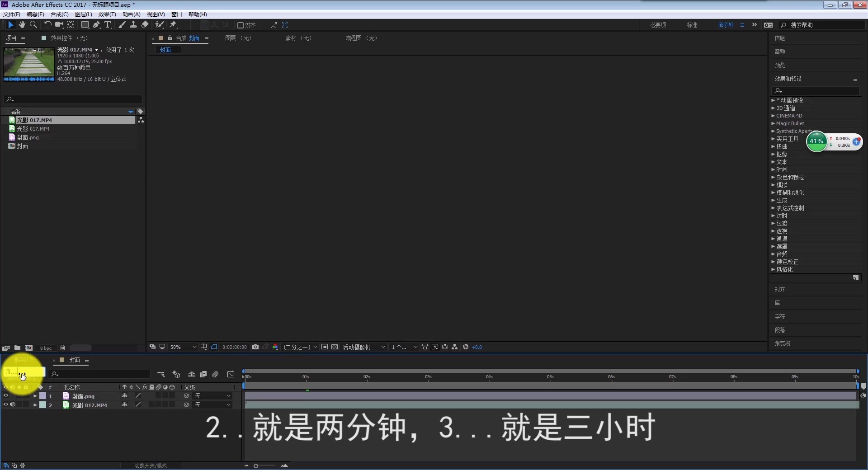Expand the 封面.png layer properties
Image resolution: width=868 pixels, height=470 pixels.
pyautogui.click(x=35, y=396)
